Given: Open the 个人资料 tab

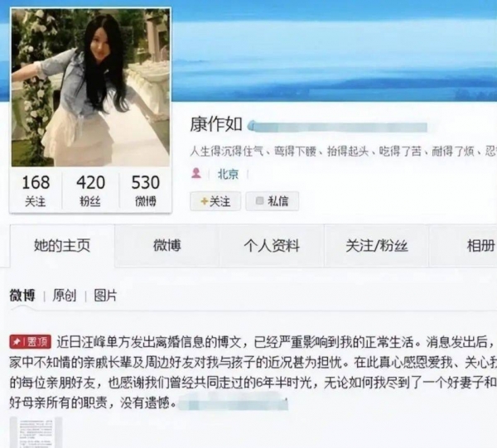Looking at the screenshot, I should tap(272, 246).
